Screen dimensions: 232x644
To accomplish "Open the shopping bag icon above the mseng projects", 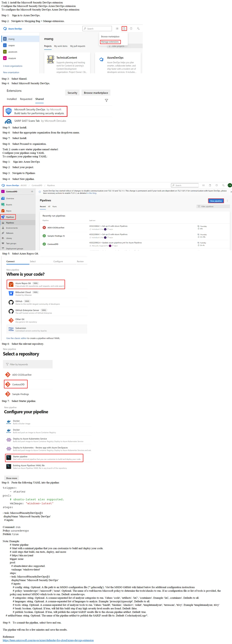I will click(x=124, y=28).
